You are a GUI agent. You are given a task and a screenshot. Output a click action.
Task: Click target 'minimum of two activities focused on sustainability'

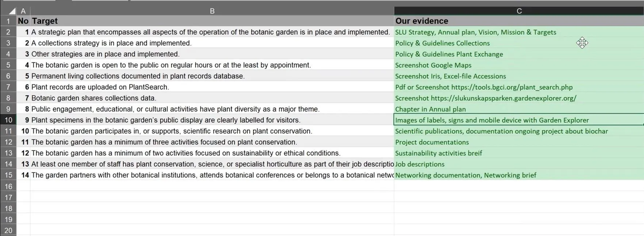pyautogui.click(x=212, y=153)
